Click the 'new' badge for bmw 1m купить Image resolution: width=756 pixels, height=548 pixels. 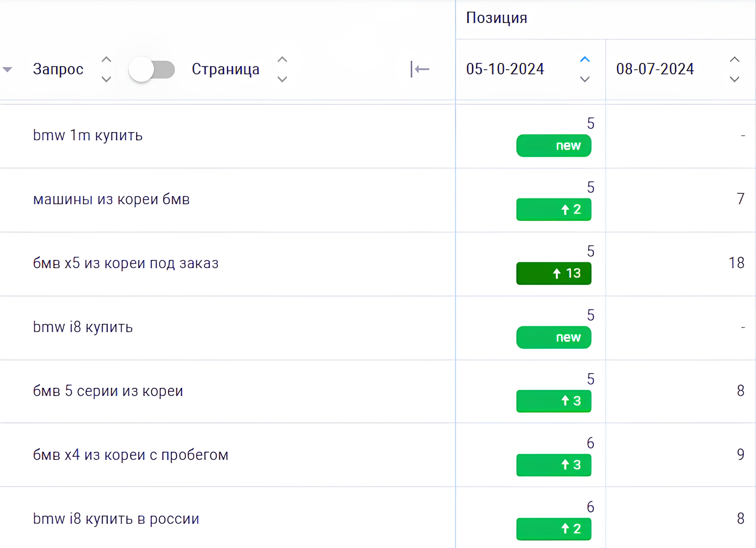553,146
